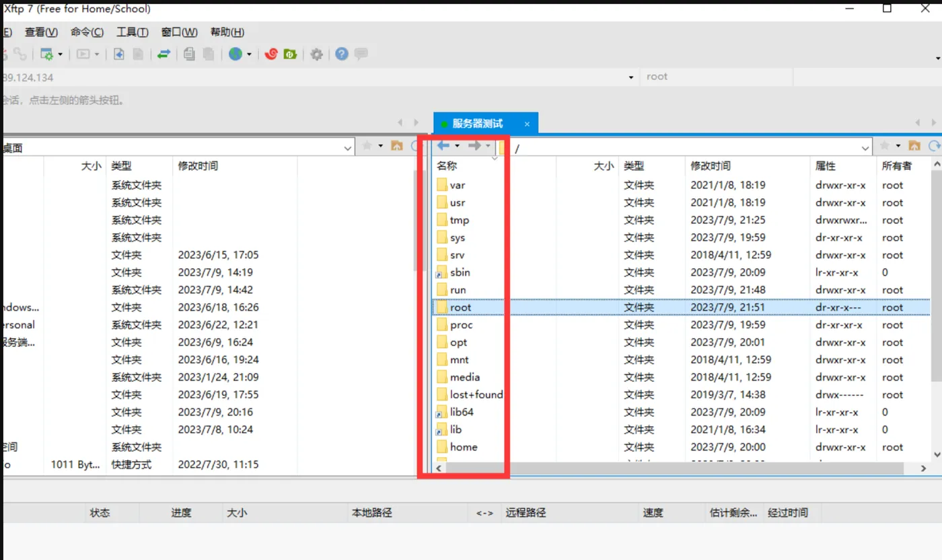Go to remote home folder icon
Screen dimensions: 942x560
point(914,146)
